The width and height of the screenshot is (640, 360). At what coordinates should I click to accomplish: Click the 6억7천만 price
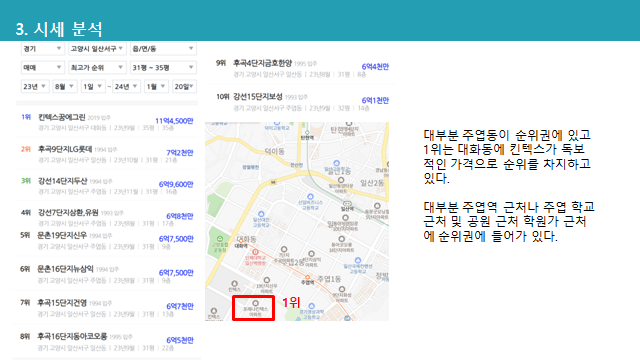tap(180, 307)
